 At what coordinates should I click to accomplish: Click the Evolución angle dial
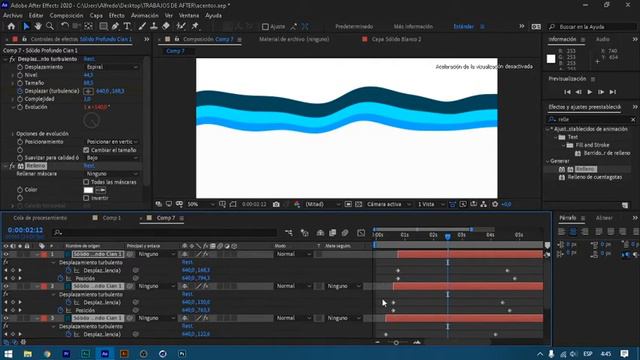[x=91, y=120]
